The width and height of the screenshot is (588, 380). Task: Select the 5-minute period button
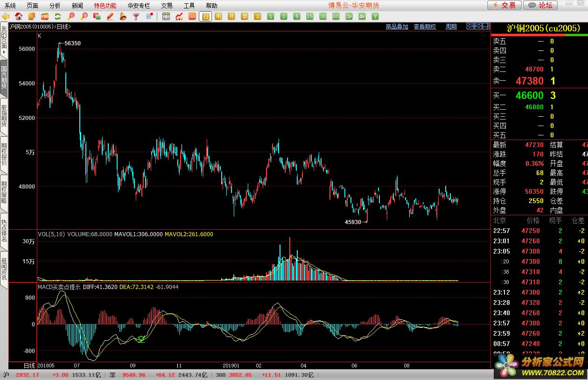[x=297, y=17]
